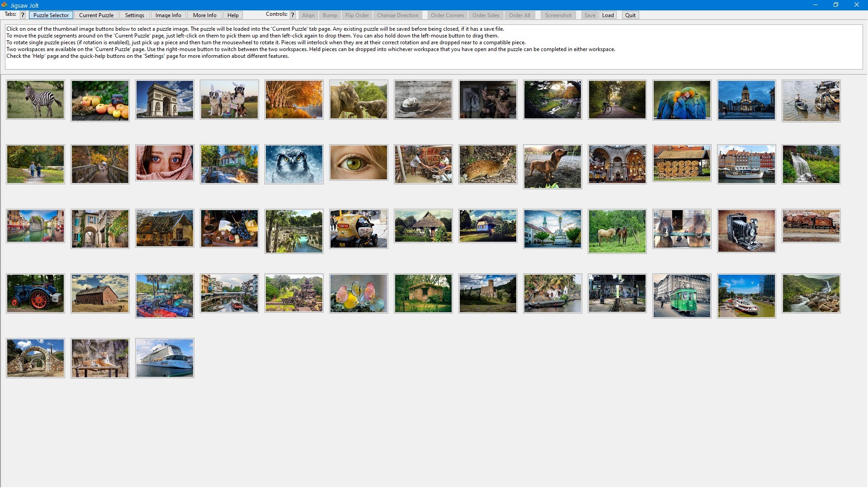Take a Screenshot of the puzzle

tap(558, 15)
